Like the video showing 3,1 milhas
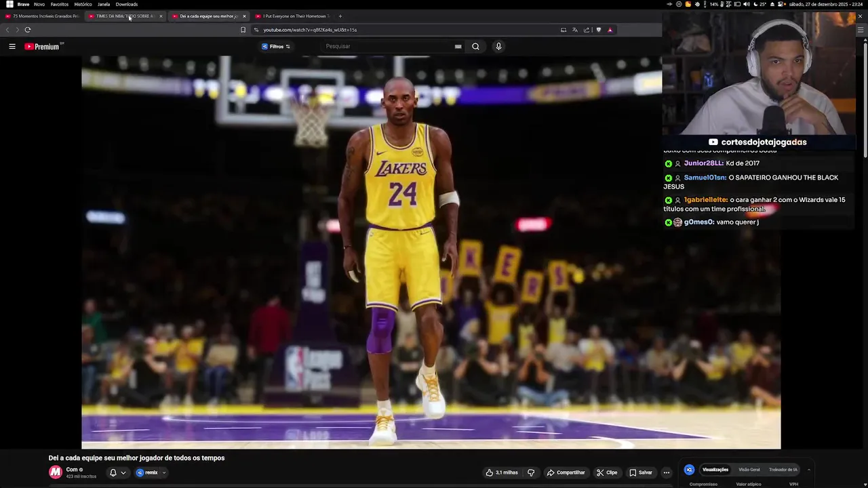The image size is (868, 488). click(x=502, y=472)
